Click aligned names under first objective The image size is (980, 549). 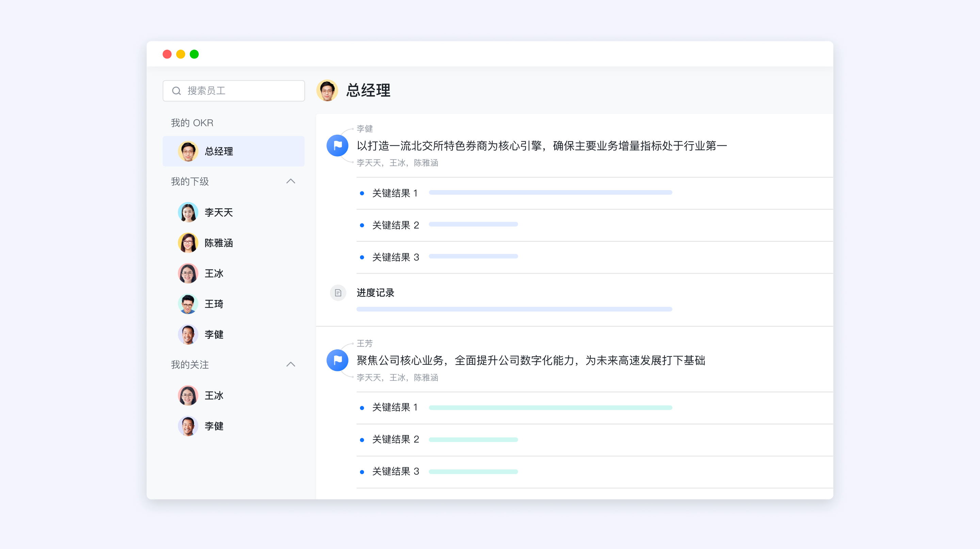397,163
